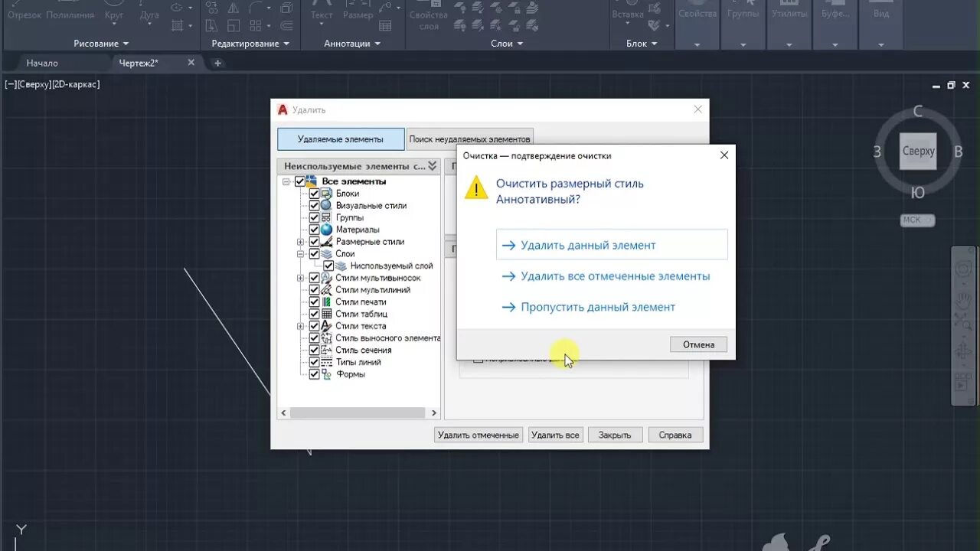Uncheck the Стили печати checkbox
Image resolution: width=980 pixels, height=551 pixels.
pos(314,302)
